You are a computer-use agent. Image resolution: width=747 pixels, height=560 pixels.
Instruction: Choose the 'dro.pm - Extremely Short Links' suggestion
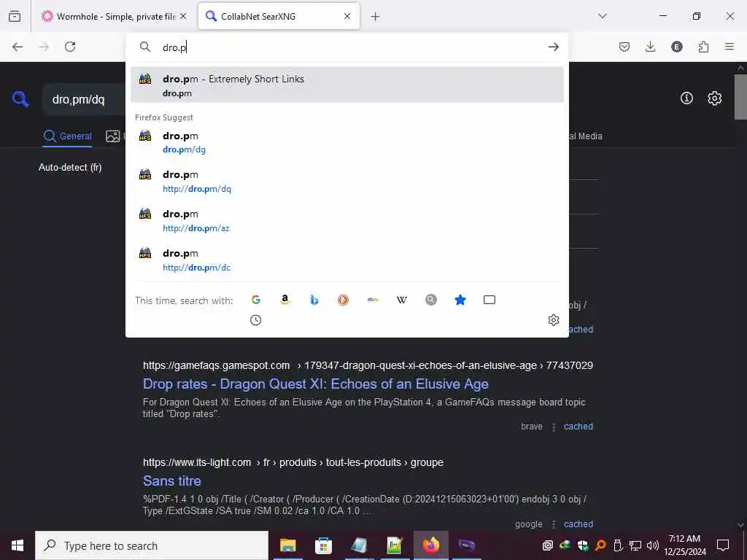347,85
